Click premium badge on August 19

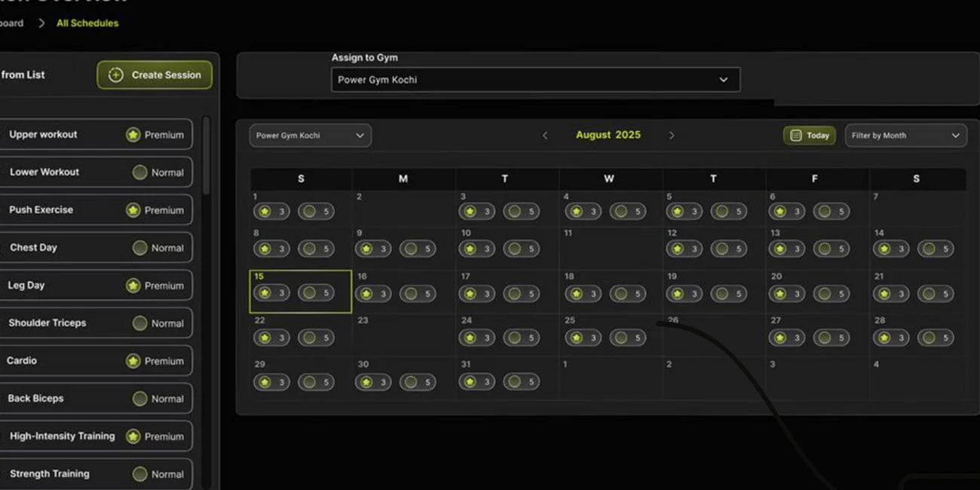click(684, 293)
